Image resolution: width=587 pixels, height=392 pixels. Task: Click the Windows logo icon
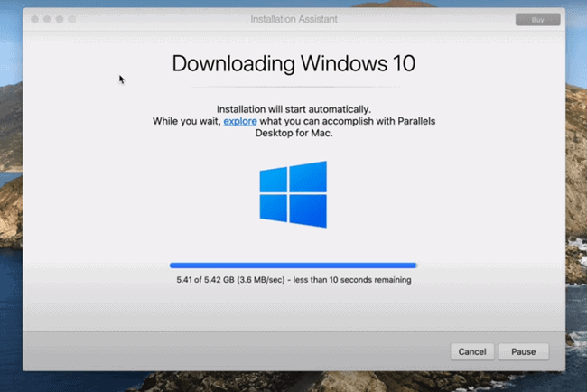293,194
